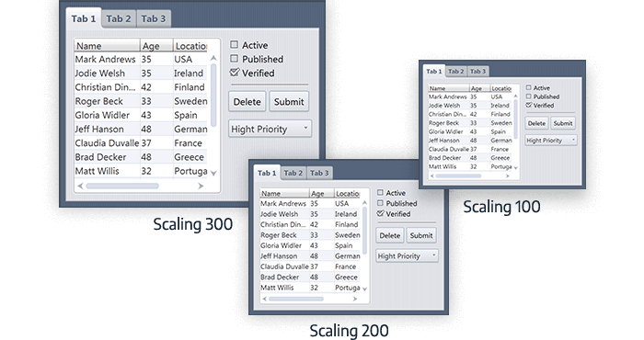Click scroll-down arrow in Scaling 300 table
Screen dimensions: 644x340
pos(213,174)
